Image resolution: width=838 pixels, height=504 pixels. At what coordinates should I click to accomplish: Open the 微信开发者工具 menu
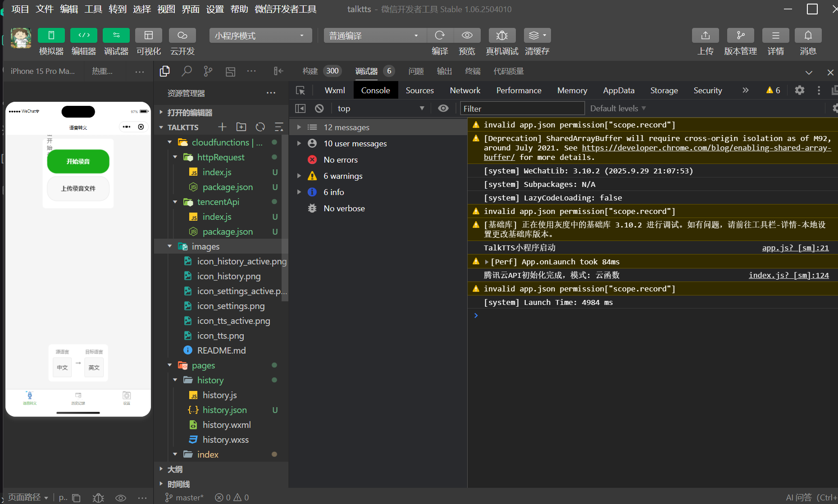(x=286, y=9)
